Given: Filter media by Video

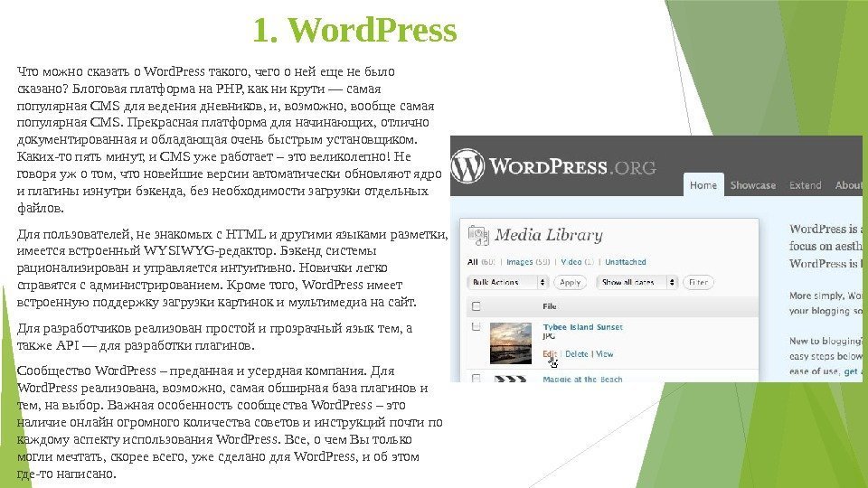Looking at the screenshot, I should click(571, 262).
